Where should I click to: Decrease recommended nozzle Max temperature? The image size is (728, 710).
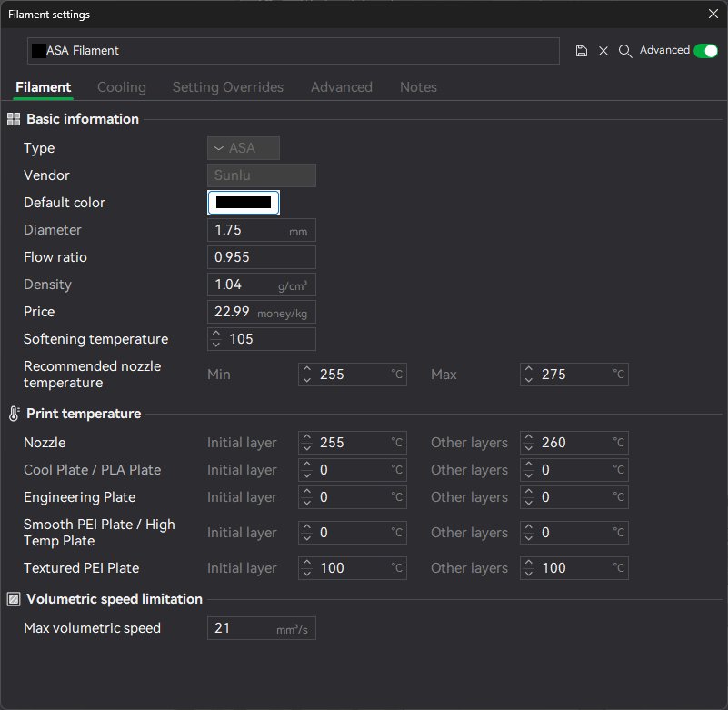click(529, 380)
